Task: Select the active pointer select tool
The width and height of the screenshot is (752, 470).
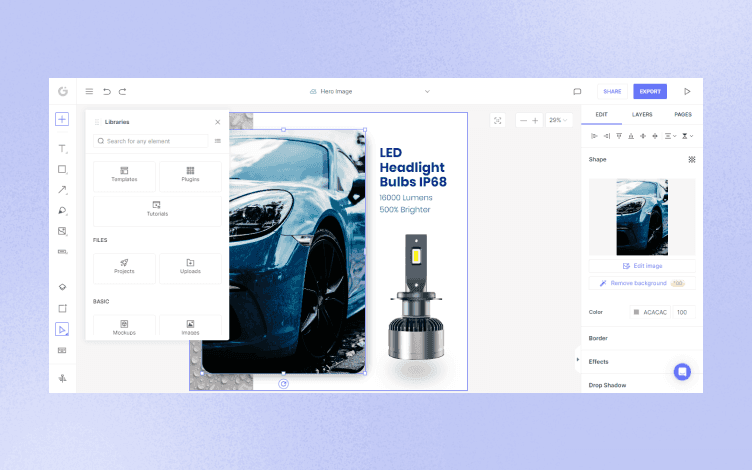Action: tap(62, 329)
